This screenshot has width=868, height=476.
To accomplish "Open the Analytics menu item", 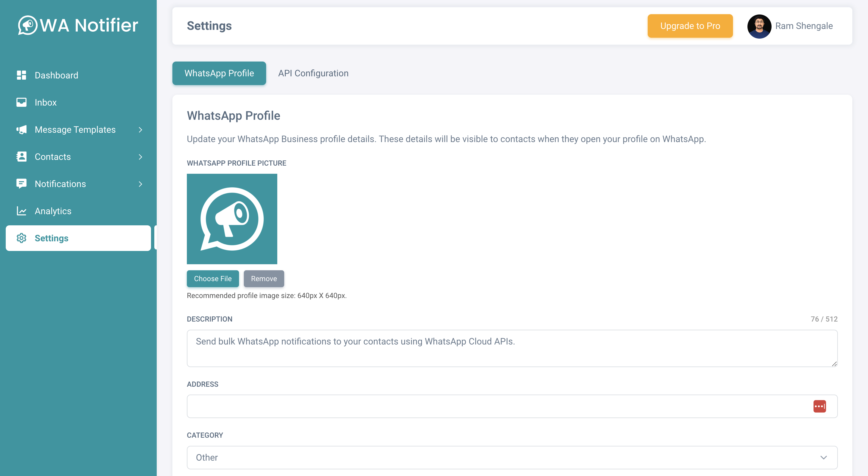I will coord(78,211).
